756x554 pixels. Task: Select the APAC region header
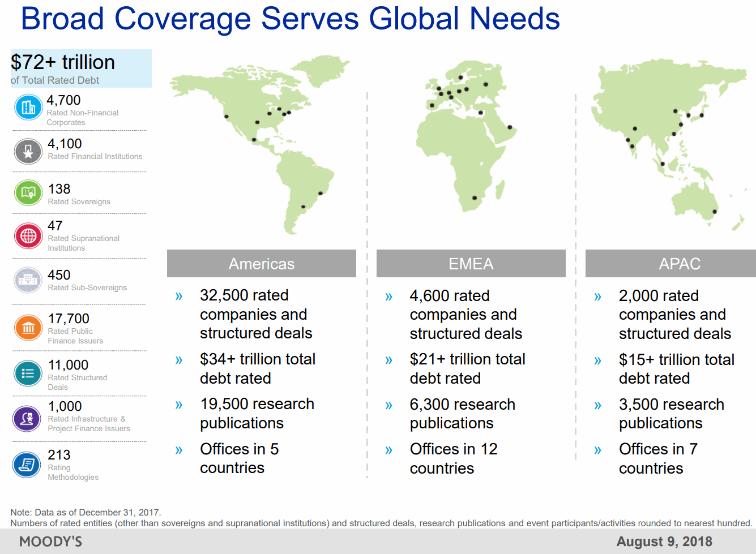671,264
